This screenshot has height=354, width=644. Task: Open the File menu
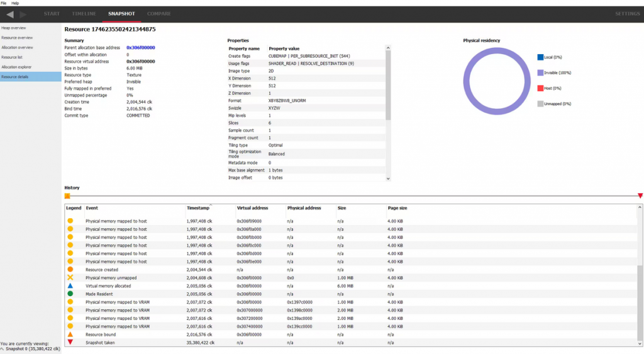(4, 3)
